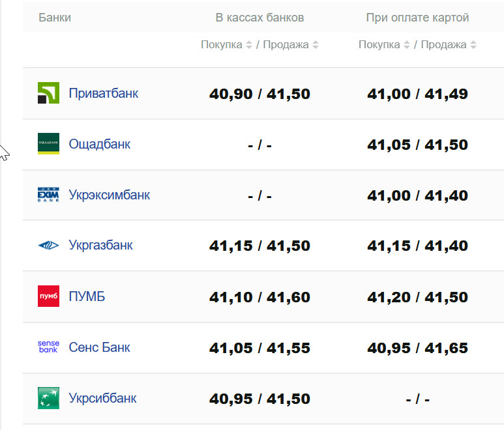This screenshot has height=430, width=504.
Task: Click the Приватбанк logo icon
Action: point(49,93)
